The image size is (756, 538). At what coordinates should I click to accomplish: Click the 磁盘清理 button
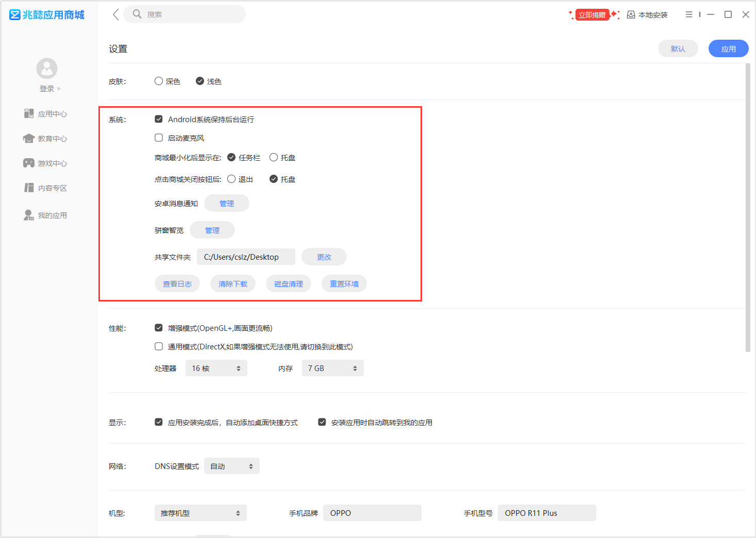click(289, 283)
